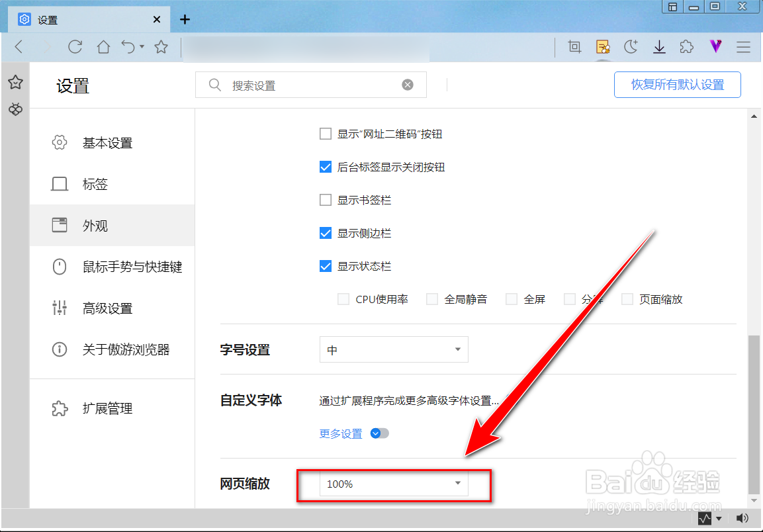Toggle the blue switch beside 更多设置

pyautogui.click(x=378, y=433)
